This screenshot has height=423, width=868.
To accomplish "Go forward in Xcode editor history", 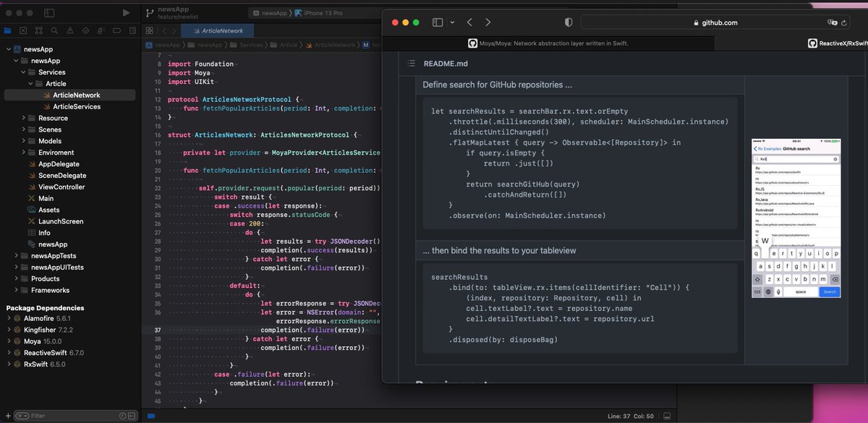I will pyautogui.click(x=174, y=31).
